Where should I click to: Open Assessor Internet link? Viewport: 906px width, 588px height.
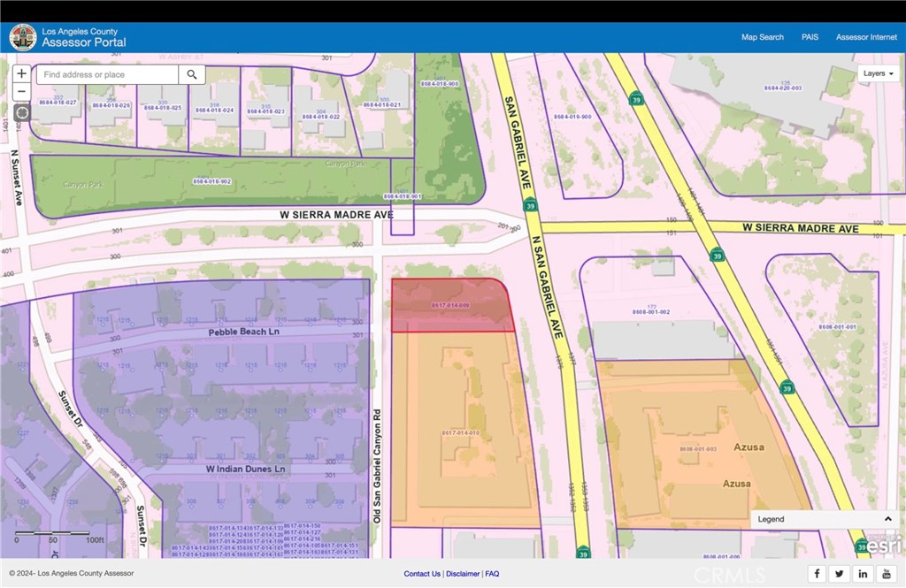(x=866, y=37)
